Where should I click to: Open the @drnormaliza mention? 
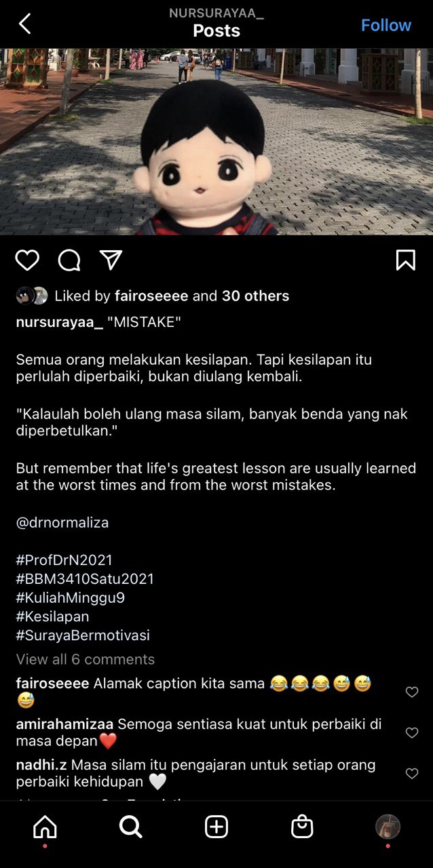click(62, 523)
